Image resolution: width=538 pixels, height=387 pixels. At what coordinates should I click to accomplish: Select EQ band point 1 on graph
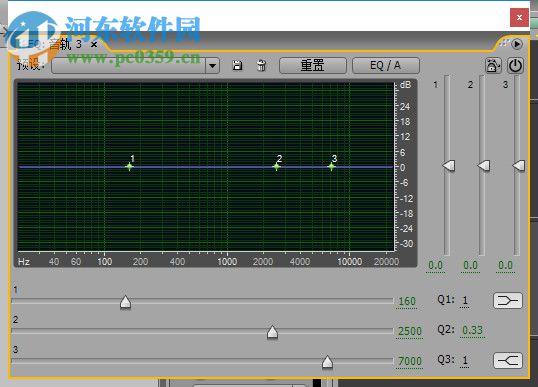(x=129, y=167)
